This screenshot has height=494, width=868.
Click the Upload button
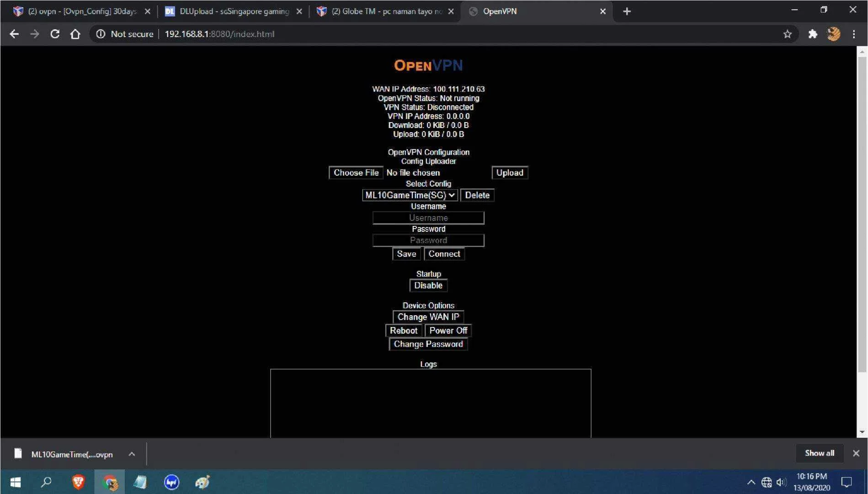click(510, 173)
